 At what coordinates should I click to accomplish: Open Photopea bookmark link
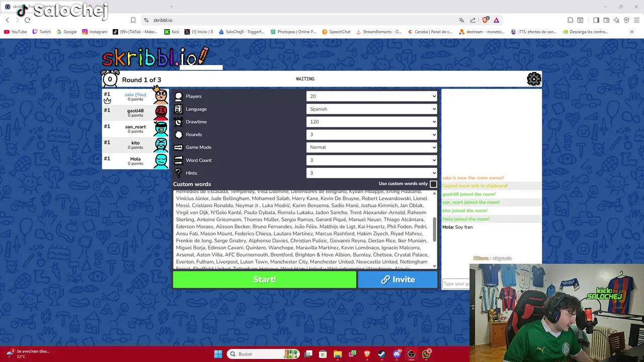click(293, 32)
